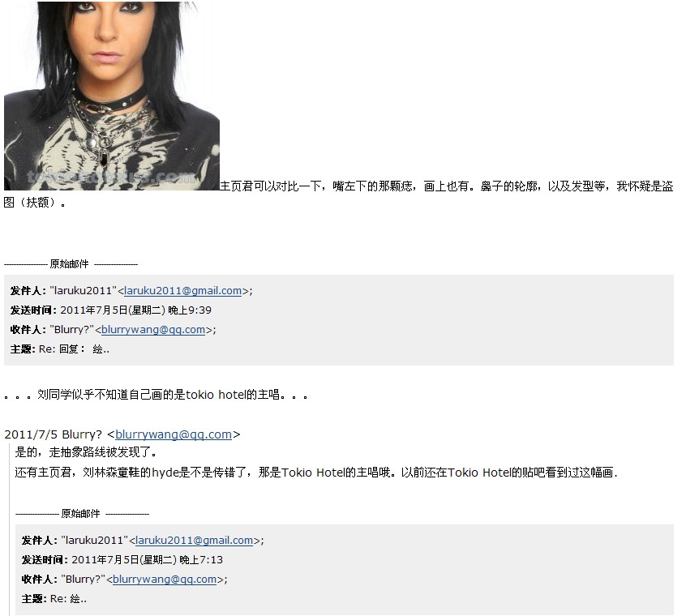
Task: Click the upper 原始邮件 divider label
Action: 69,264
